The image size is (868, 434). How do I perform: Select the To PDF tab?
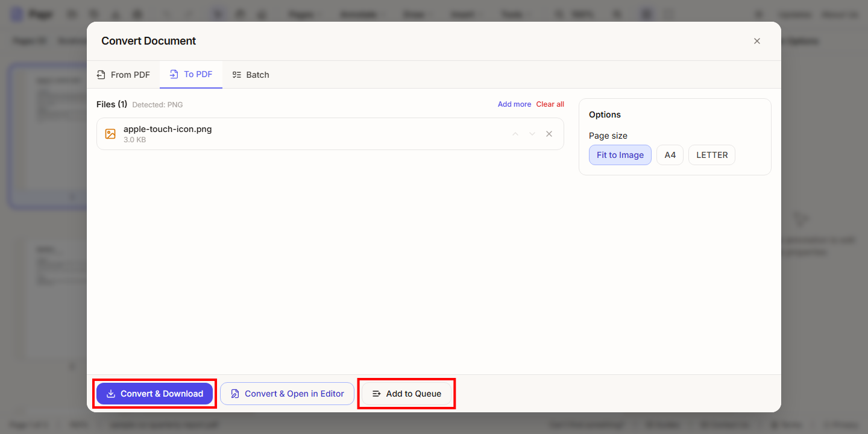[x=191, y=75]
